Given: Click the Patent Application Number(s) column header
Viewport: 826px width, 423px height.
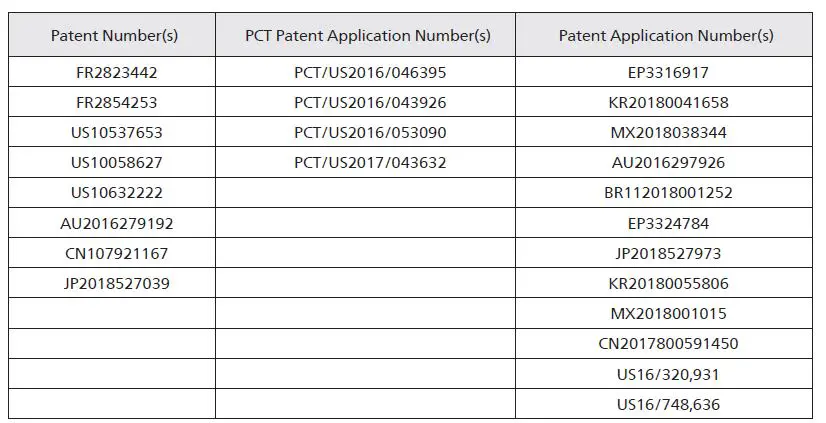Looking at the screenshot, I should (x=665, y=36).
